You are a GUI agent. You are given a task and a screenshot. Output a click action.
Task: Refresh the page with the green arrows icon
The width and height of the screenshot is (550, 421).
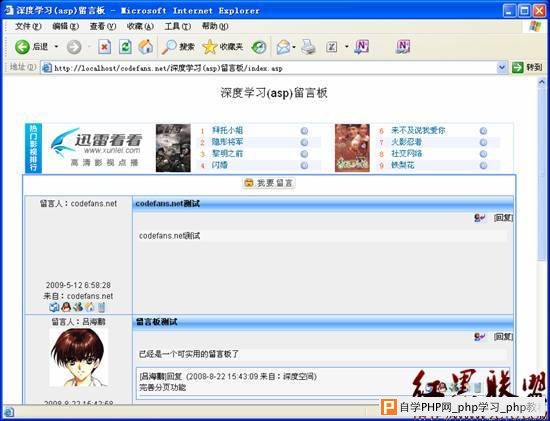pyautogui.click(x=125, y=47)
